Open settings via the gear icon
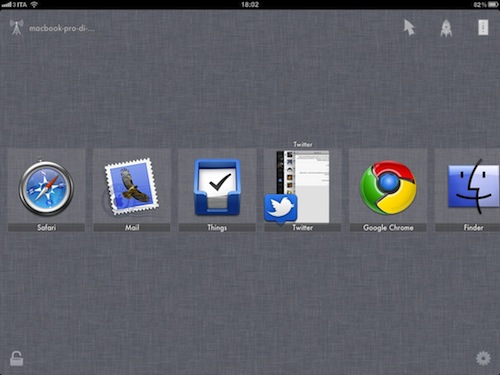Viewport: 500px width, 375px height. coord(483,358)
